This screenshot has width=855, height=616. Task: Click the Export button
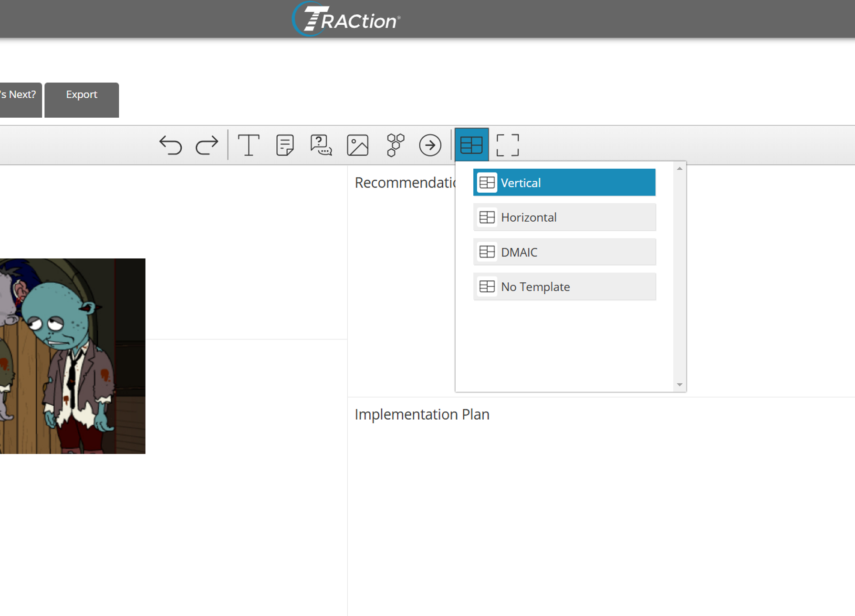[x=82, y=100]
